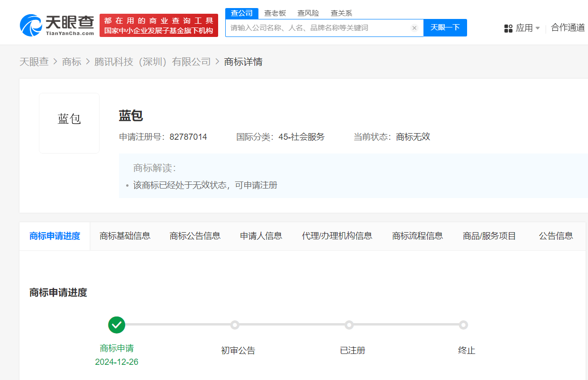Image resolution: width=588 pixels, height=380 pixels.
Task: Open the 申请人信息 tab
Action: coord(261,236)
